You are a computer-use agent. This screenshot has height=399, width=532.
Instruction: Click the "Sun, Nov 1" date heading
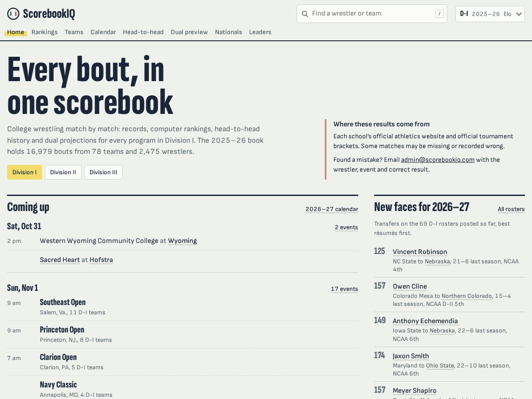tap(23, 288)
